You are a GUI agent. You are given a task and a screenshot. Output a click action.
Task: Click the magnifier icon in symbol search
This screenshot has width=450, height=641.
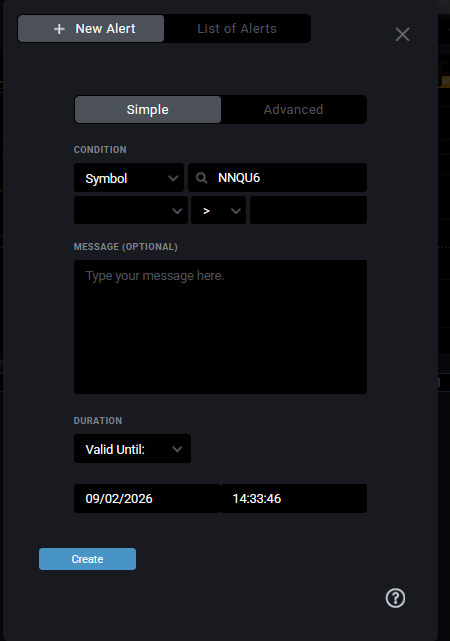click(x=201, y=178)
